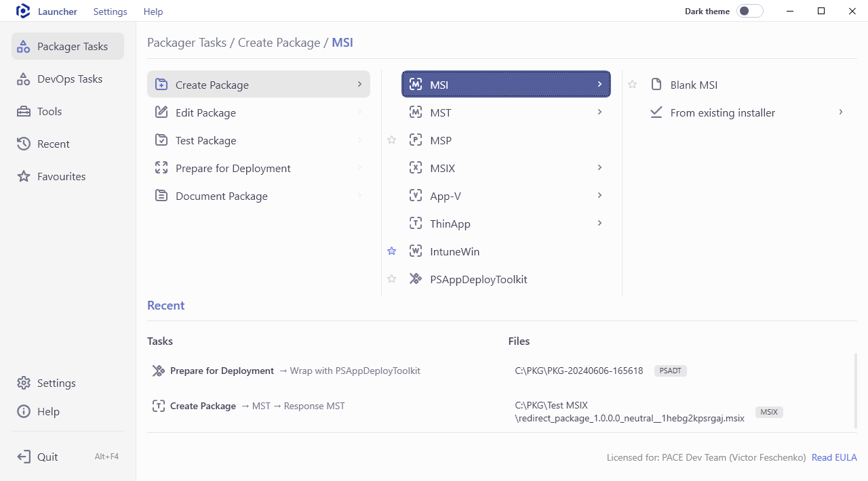Click the Tools toolbox icon
Image resolution: width=868 pixels, height=481 pixels.
[x=24, y=112]
